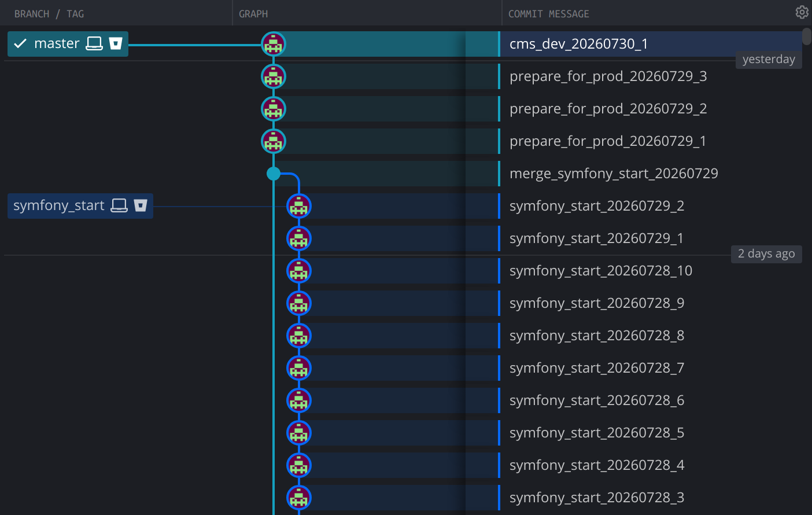Click the avatar node of prepare_for_prod_20260729_3
This screenshot has height=515, width=812.
(x=274, y=76)
